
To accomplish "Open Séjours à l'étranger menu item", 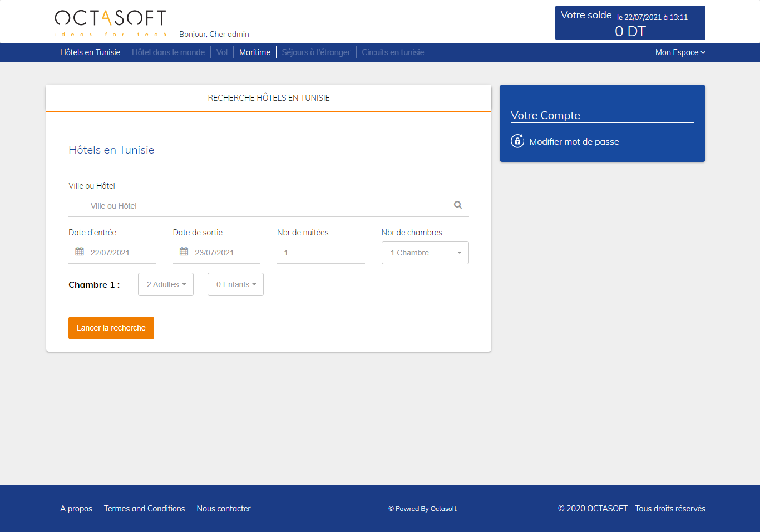I will pyautogui.click(x=316, y=52).
